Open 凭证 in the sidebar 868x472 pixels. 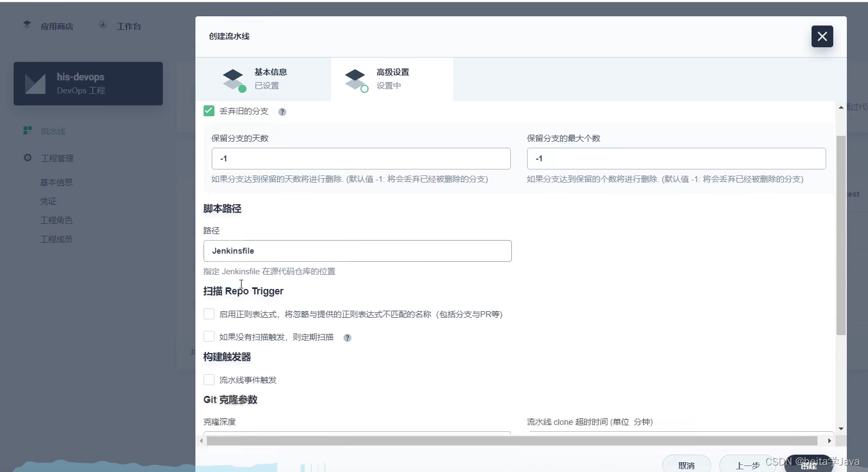pyautogui.click(x=48, y=202)
